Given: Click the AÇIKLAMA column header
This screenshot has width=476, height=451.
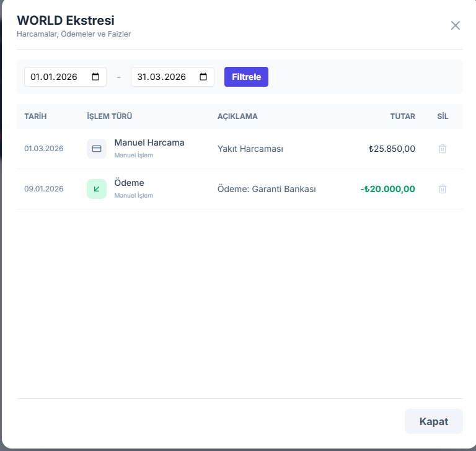Looking at the screenshot, I should coord(237,116).
